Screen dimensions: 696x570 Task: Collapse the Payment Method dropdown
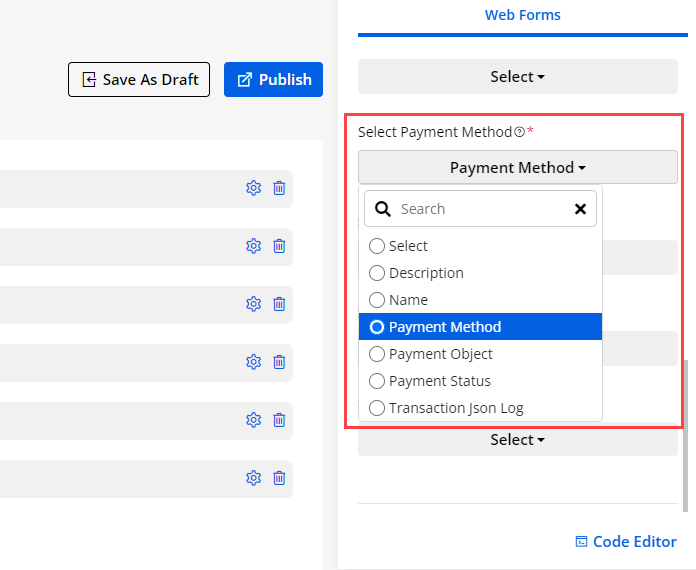coord(517,167)
